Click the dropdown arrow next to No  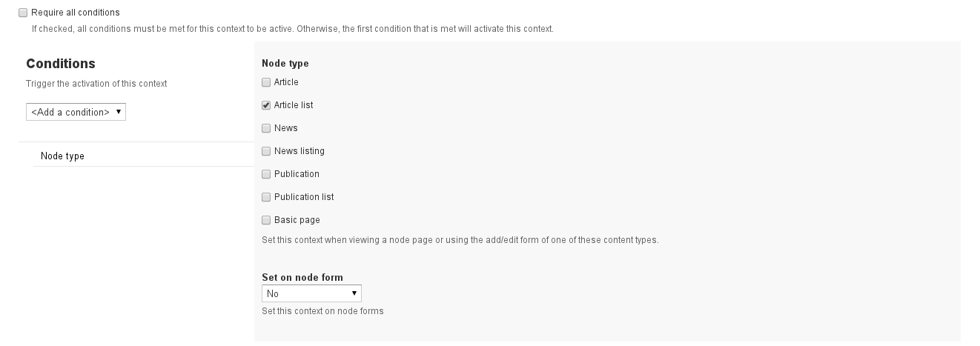[x=354, y=294]
